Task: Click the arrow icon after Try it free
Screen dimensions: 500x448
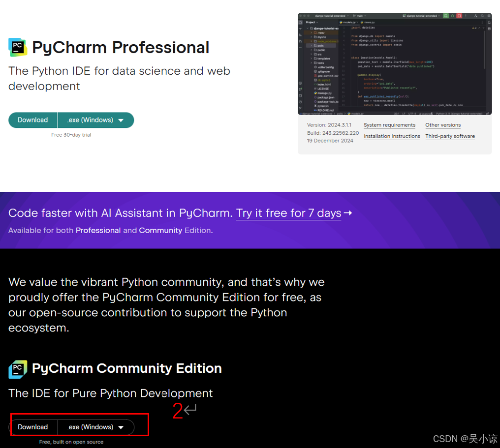Action: (x=348, y=213)
